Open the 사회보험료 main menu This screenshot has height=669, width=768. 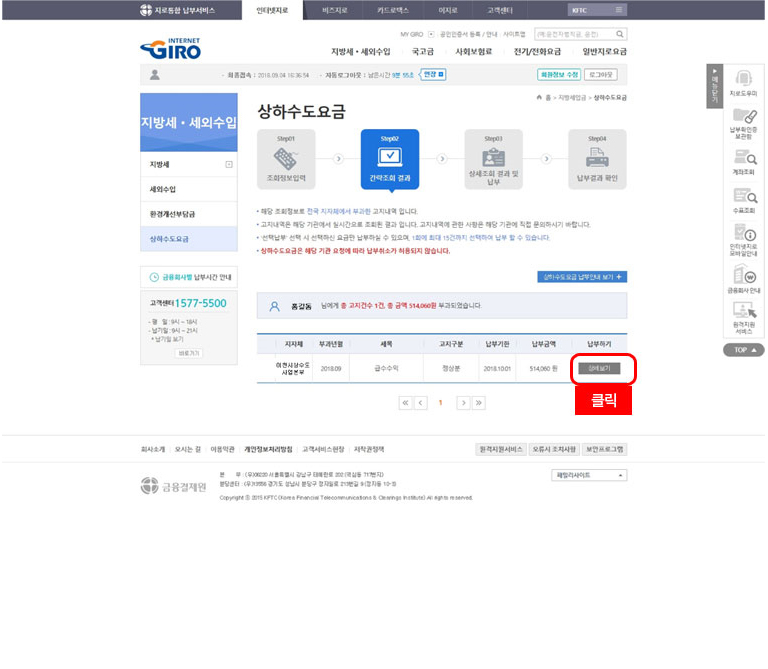(474, 51)
